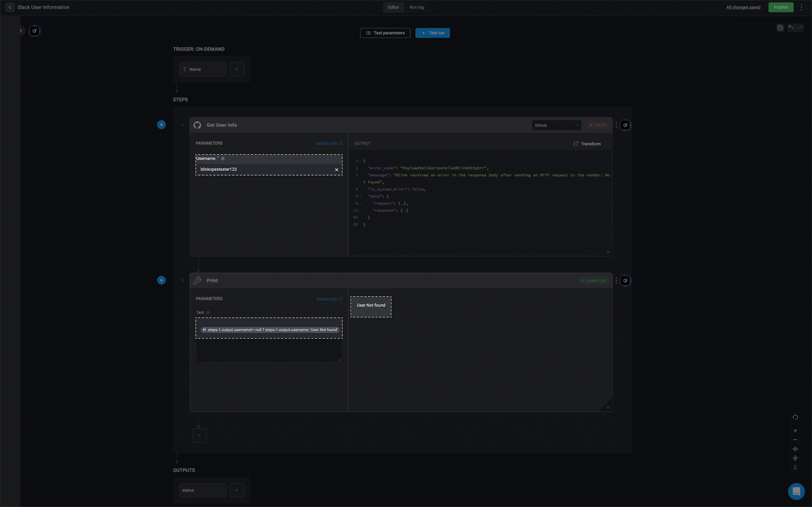Go back using the arrow beside Slack User Information

[x=9, y=7]
